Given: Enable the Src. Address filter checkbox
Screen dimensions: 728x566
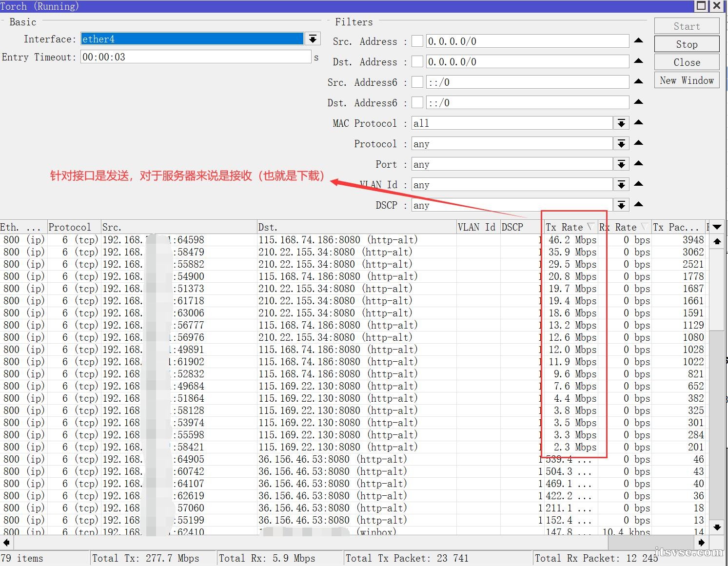Looking at the screenshot, I should tap(417, 41).
